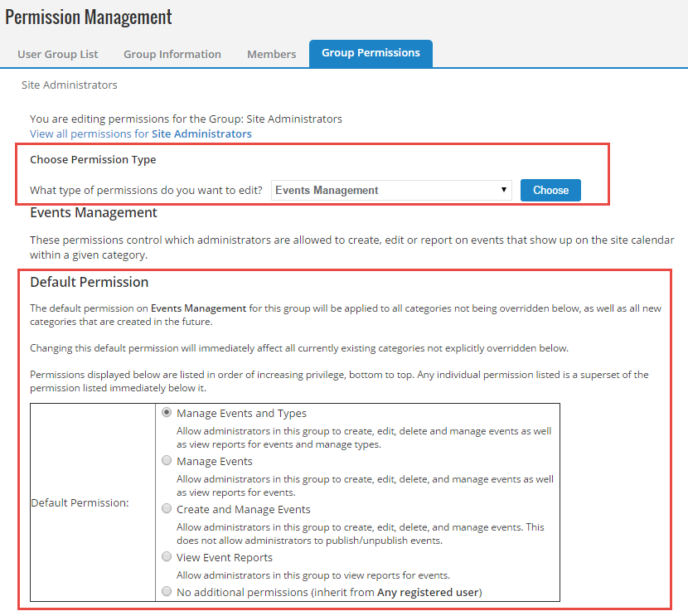Open the Events Management permission type dropdown

click(391, 190)
